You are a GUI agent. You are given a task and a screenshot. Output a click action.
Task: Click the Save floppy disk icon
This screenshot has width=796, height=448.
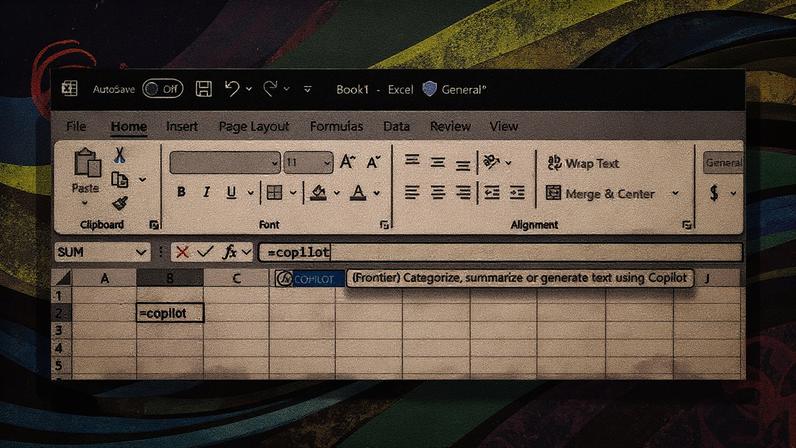204,89
